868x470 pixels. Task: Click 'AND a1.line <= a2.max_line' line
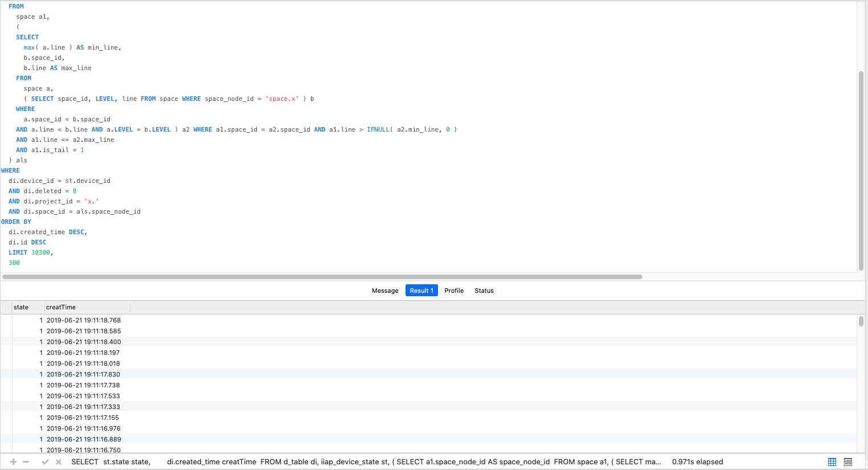tap(65, 140)
